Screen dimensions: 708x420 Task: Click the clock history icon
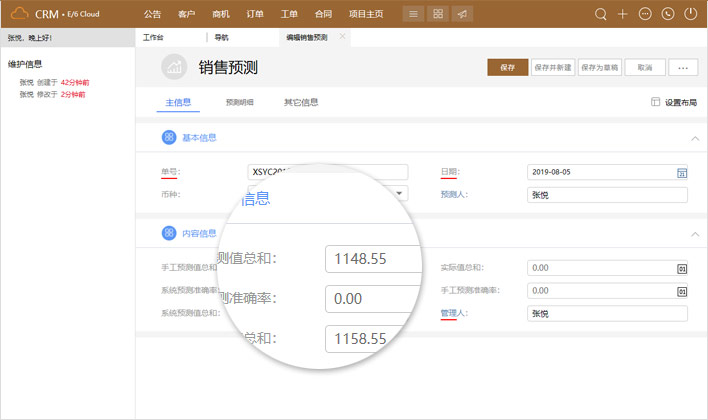tap(667, 14)
